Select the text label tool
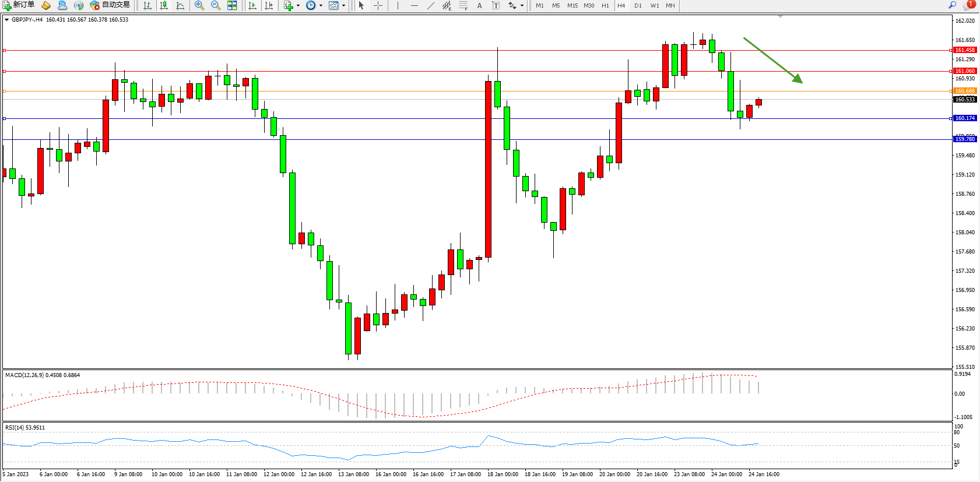This screenshot has height=482, width=980. click(x=479, y=5)
